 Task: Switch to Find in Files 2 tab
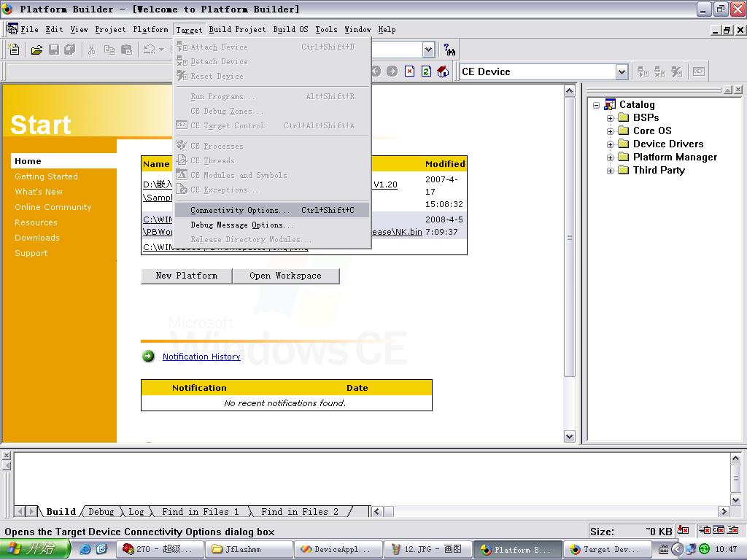pos(300,512)
